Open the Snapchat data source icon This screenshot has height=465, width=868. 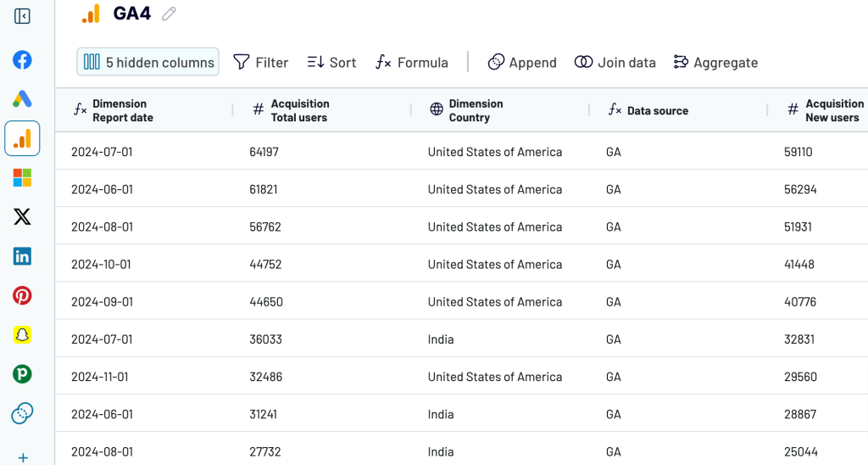(22, 334)
